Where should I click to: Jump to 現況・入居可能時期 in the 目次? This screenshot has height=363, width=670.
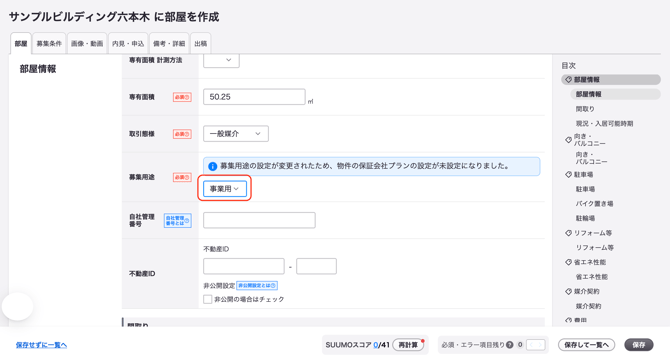point(604,123)
